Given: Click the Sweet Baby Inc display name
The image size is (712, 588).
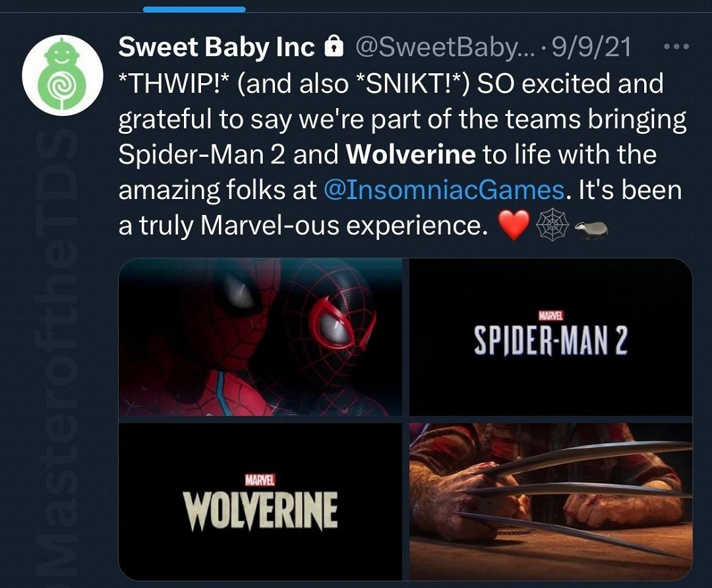Looking at the screenshot, I should tap(216, 47).
